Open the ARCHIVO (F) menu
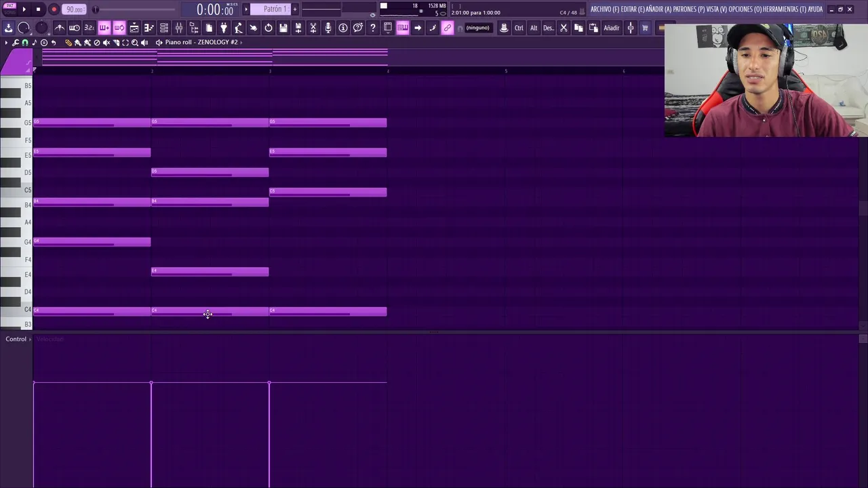The width and height of the screenshot is (868, 488). [x=605, y=9]
